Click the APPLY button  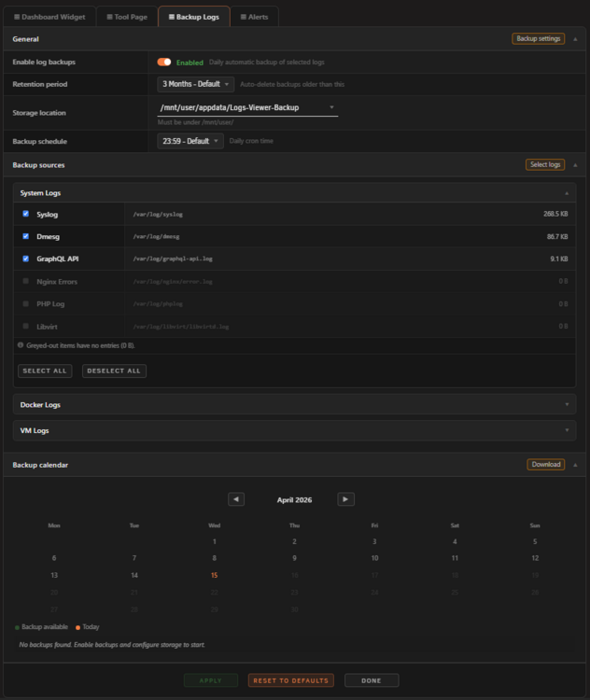tap(211, 680)
